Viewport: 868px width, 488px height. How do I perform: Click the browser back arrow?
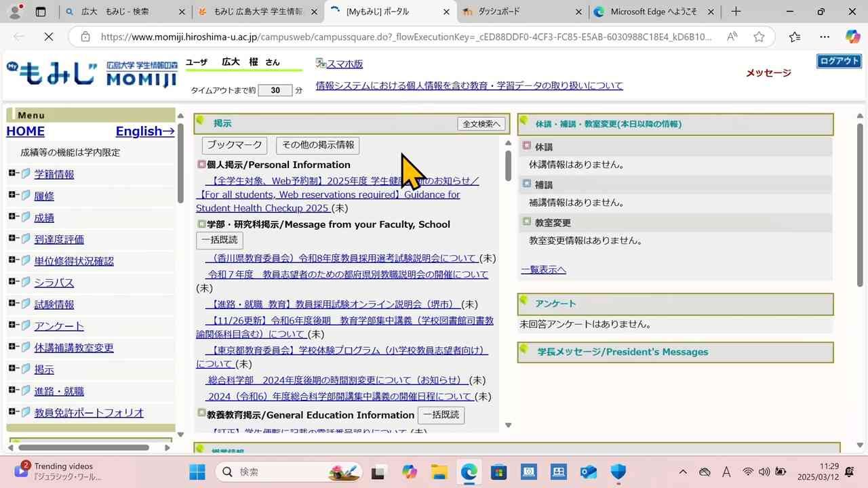click(x=18, y=37)
